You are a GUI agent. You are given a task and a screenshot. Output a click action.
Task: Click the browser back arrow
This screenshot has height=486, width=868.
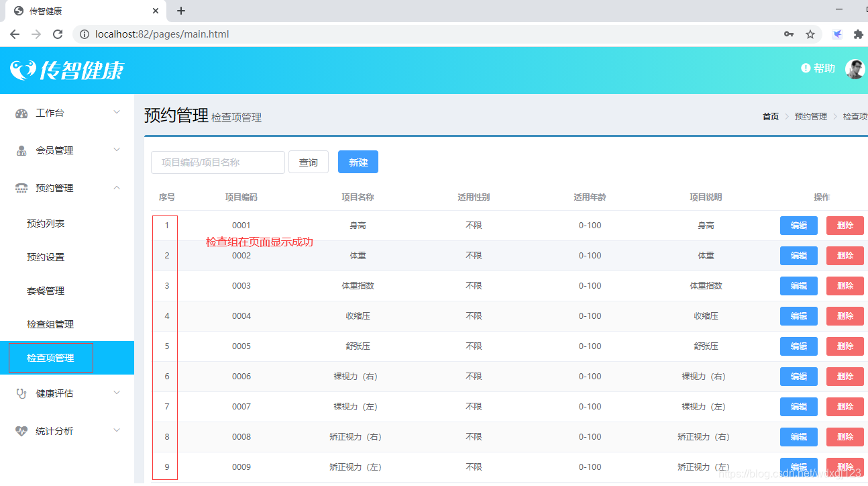point(15,34)
